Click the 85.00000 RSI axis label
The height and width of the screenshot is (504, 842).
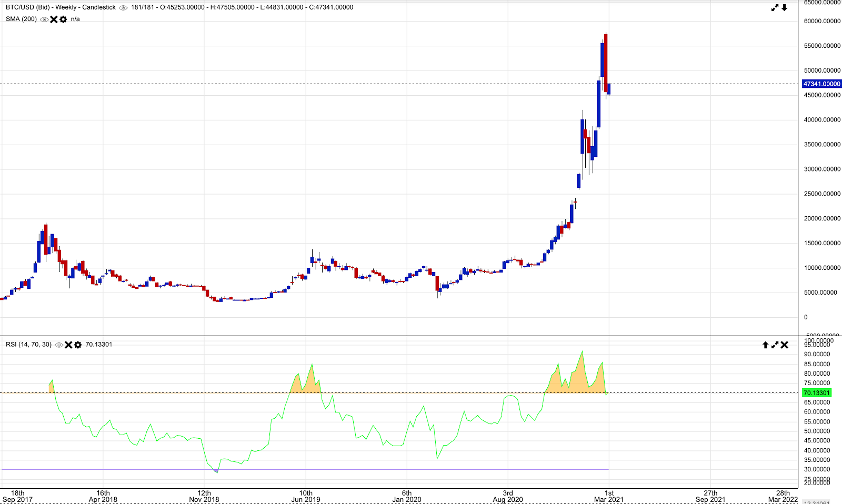(x=817, y=364)
